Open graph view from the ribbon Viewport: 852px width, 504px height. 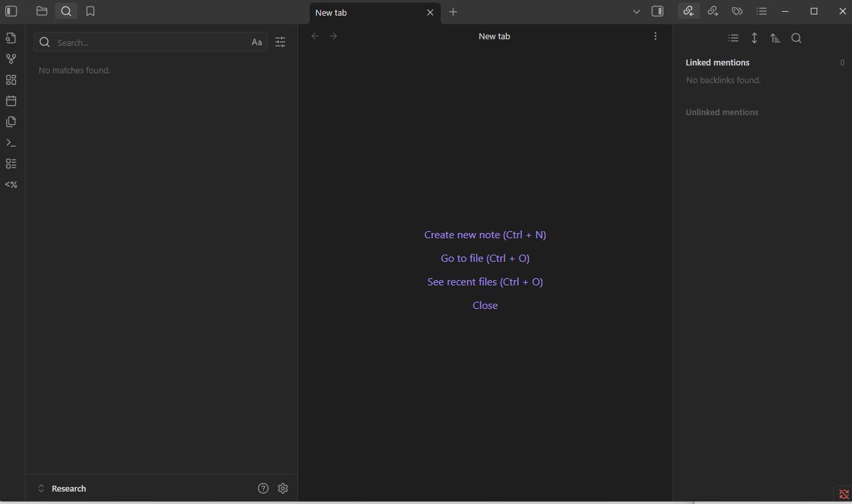point(11,59)
